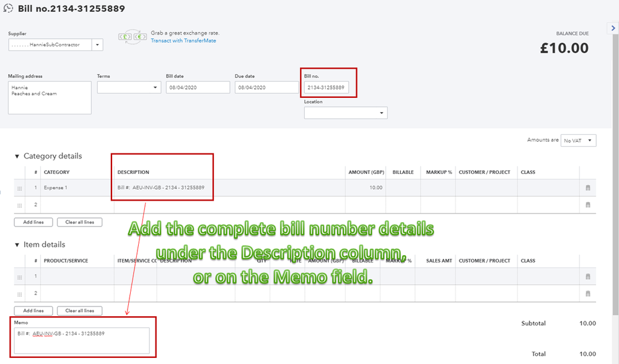Delete Item details line 1 trash icon
Image resolution: width=619 pixels, height=364 pixels.
coord(588,277)
